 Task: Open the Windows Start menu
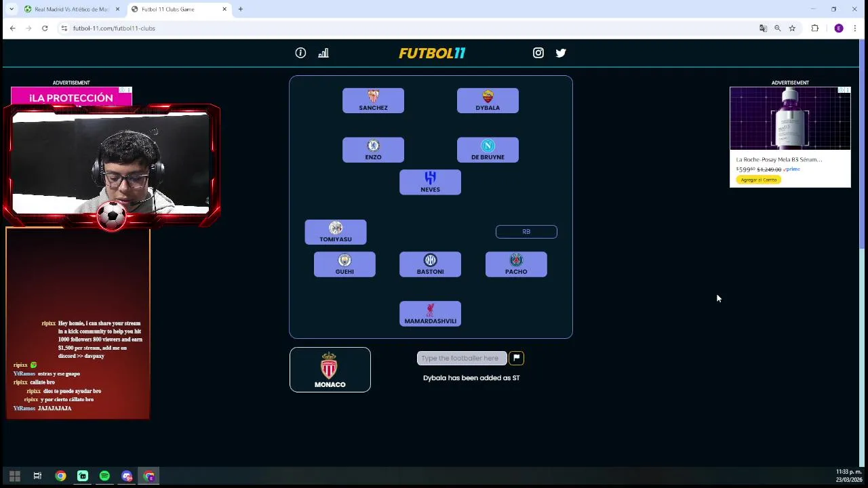pyautogui.click(x=14, y=476)
